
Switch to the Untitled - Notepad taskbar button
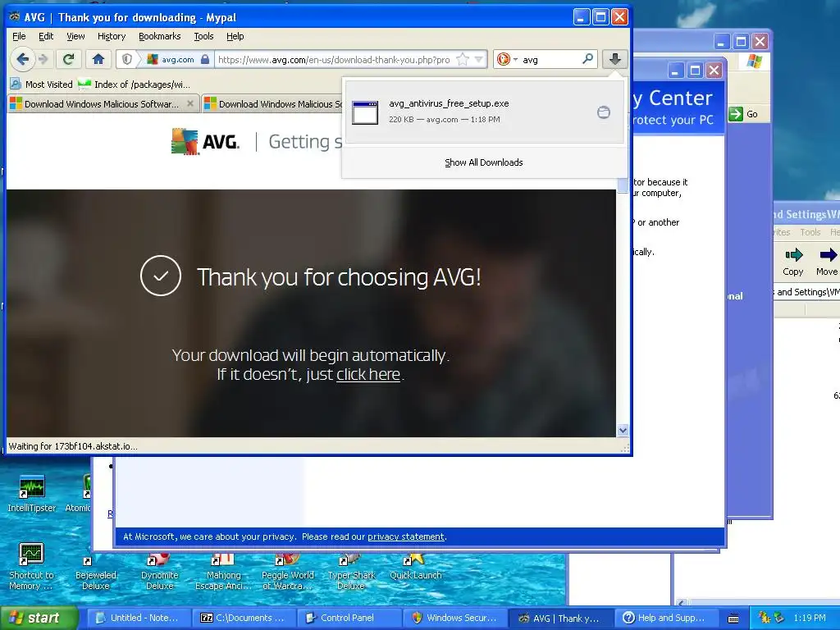tap(138, 618)
